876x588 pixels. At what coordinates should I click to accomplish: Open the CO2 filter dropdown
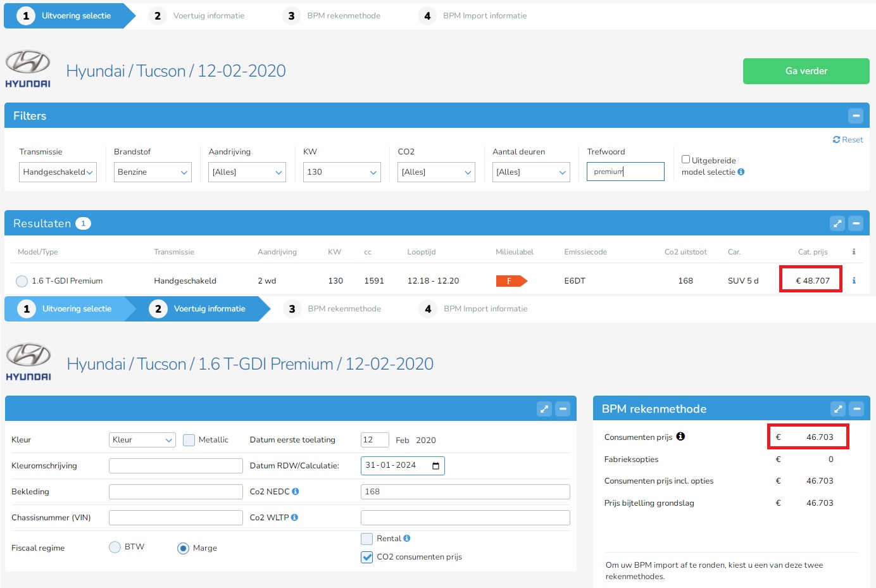(436, 172)
